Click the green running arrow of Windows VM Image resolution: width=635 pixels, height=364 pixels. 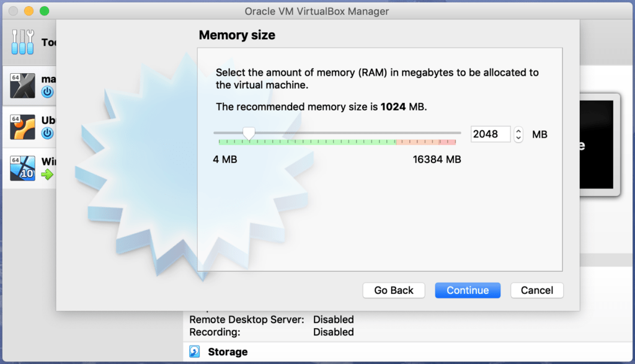tap(47, 174)
